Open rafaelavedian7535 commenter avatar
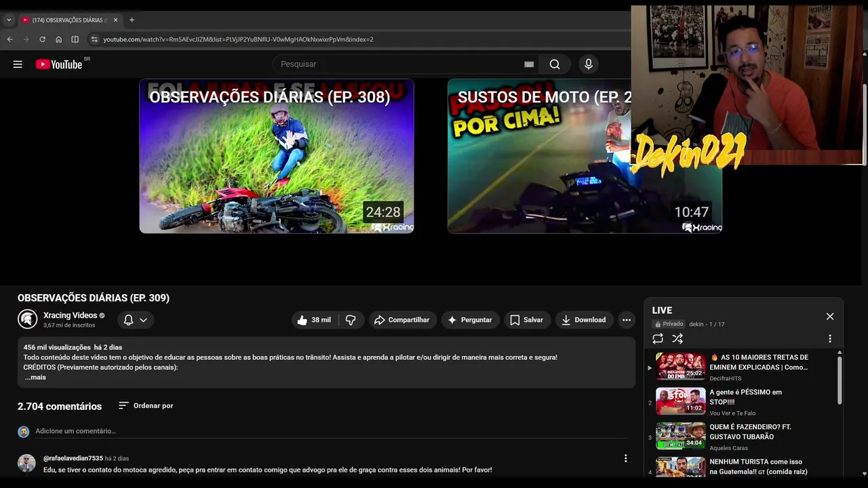The height and width of the screenshot is (488, 868). tap(26, 463)
